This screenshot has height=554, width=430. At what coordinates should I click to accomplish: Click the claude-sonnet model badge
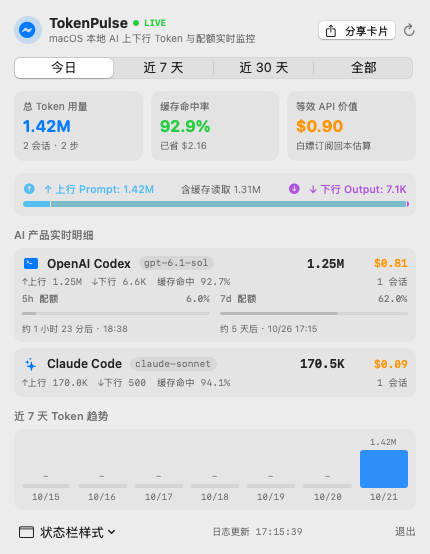click(x=173, y=364)
